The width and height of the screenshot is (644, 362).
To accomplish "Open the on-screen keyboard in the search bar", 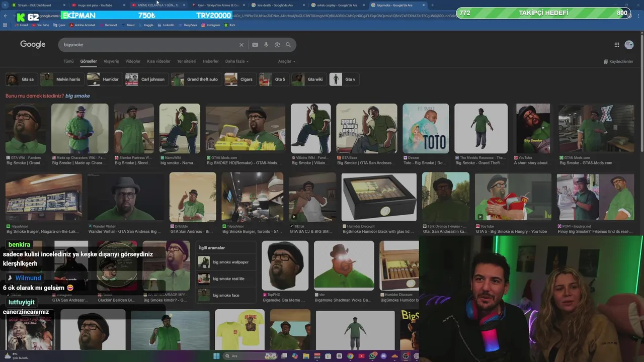I will click(255, 45).
